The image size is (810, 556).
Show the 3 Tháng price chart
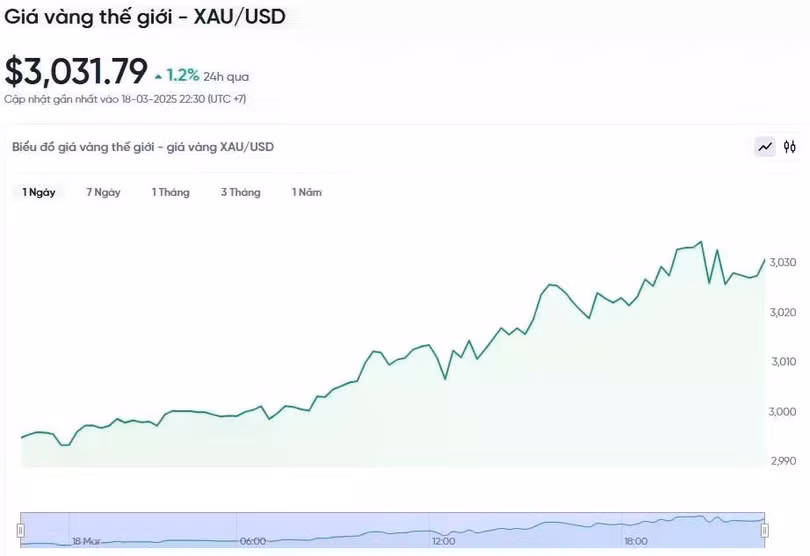(x=240, y=192)
